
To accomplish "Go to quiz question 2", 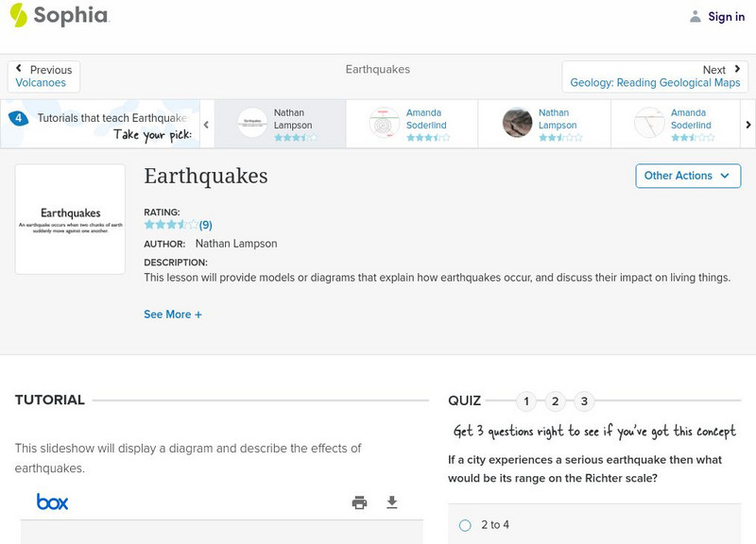I will tap(556, 401).
